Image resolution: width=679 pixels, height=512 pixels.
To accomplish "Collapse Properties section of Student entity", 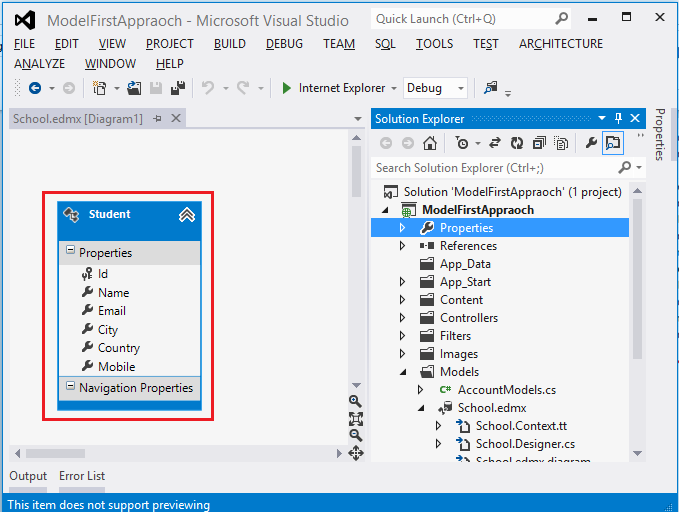I will (x=70, y=250).
